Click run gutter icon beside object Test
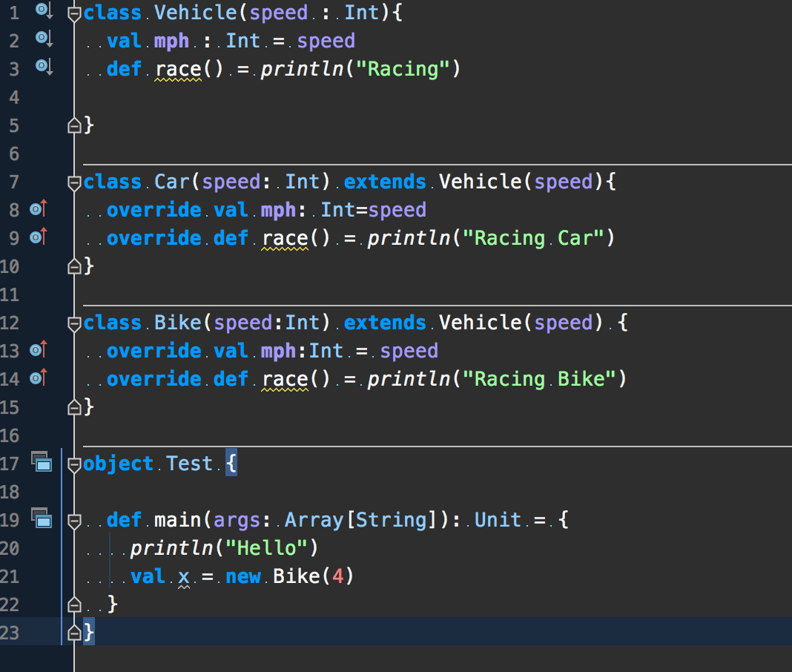This screenshot has width=792, height=672. pyautogui.click(x=42, y=463)
